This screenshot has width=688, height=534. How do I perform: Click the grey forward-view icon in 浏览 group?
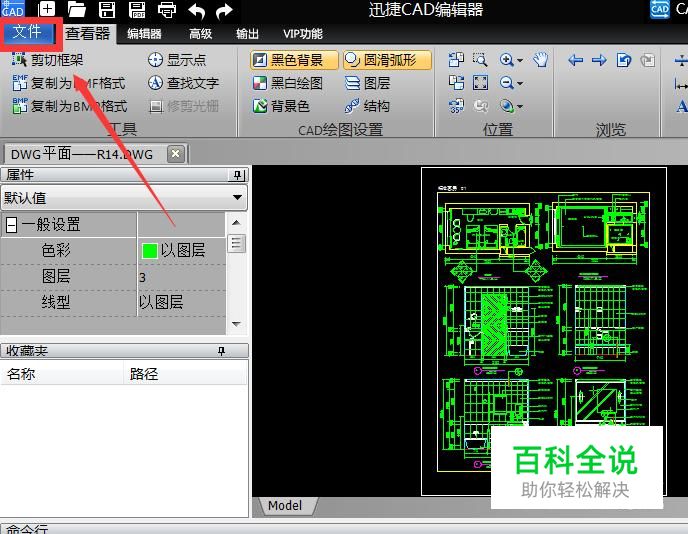coord(647,60)
